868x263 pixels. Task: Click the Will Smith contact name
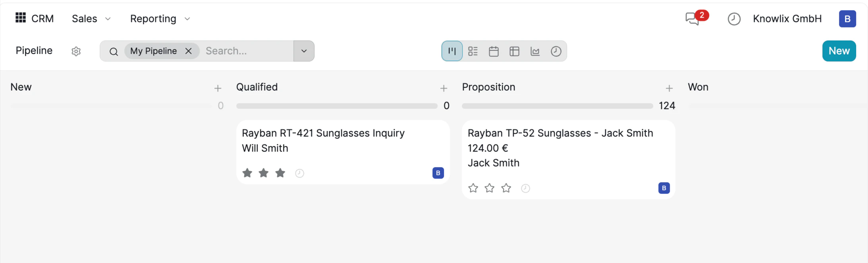click(265, 148)
